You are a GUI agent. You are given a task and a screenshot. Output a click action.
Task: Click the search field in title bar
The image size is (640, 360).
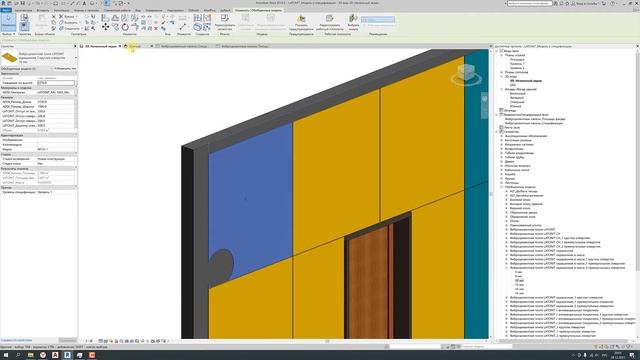[x=529, y=3]
